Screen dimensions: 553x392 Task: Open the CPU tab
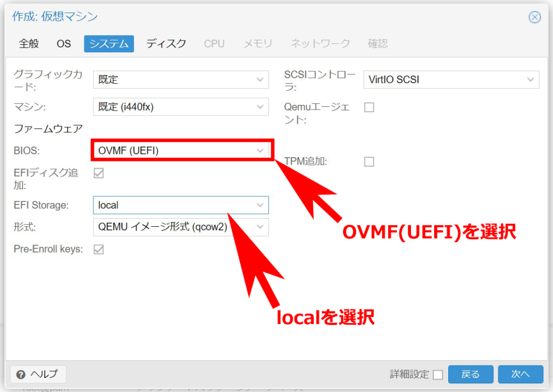click(x=214, y=44)
